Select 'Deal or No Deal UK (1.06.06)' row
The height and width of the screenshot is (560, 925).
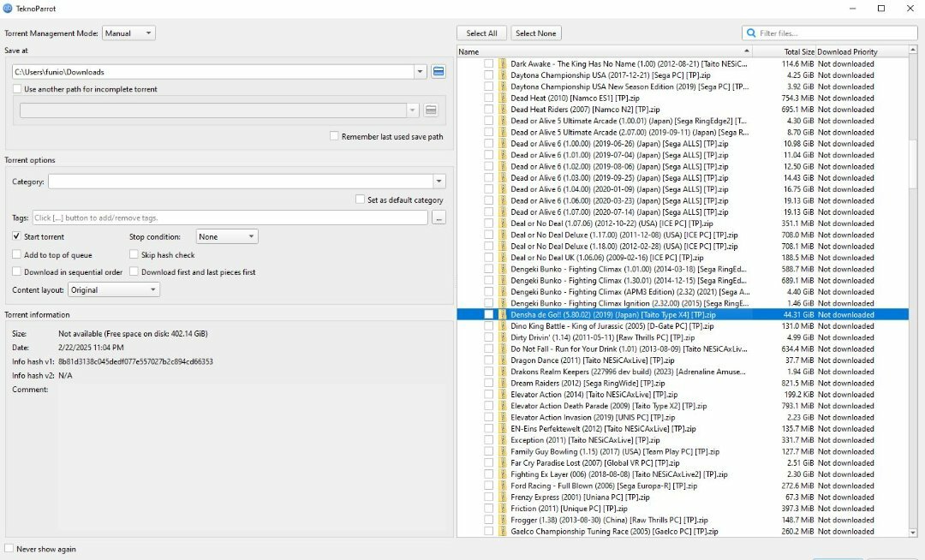[x=683, y=258]
